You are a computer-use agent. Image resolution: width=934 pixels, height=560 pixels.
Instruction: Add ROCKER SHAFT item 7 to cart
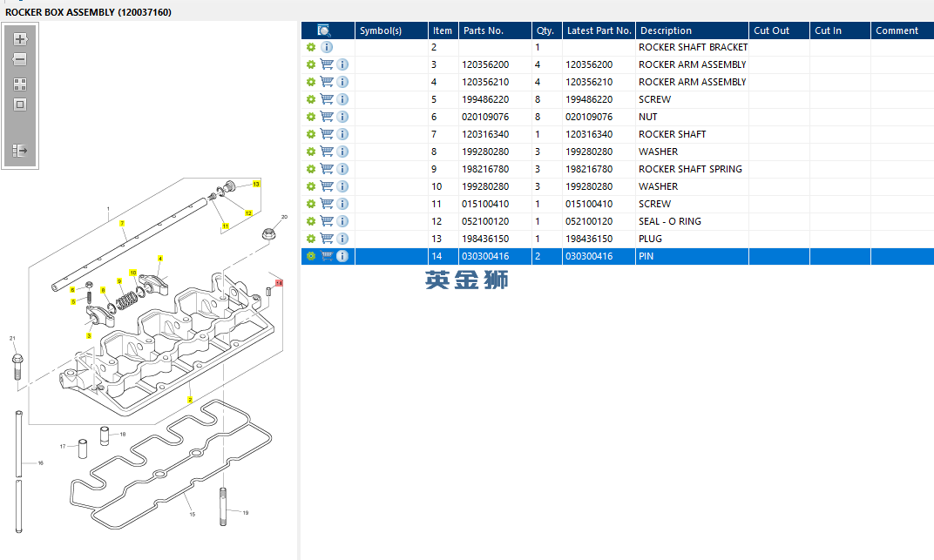(327, 134)
